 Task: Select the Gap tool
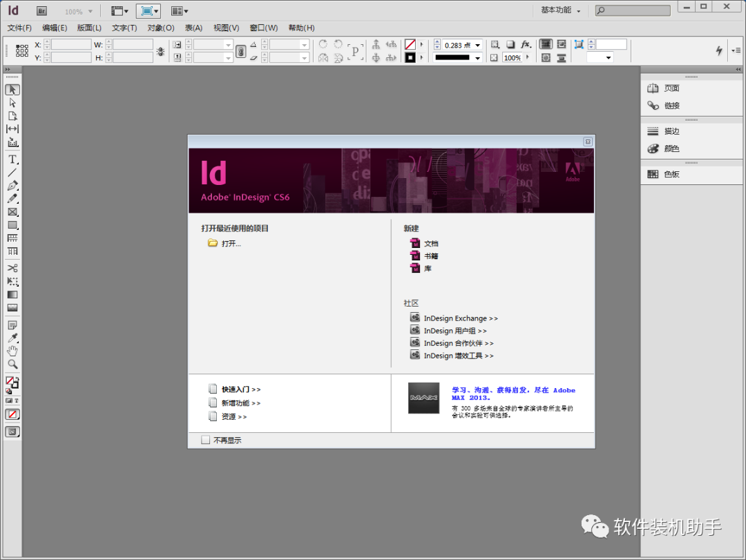(12, 129)
